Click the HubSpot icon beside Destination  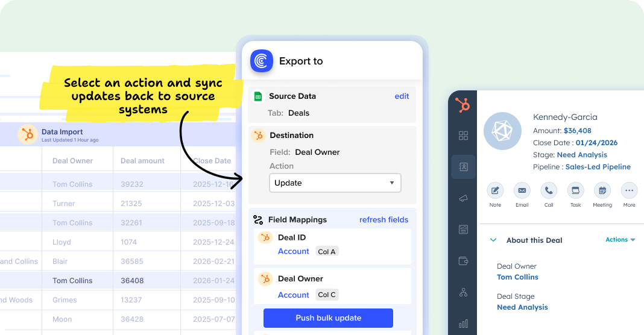pyautogui.click(x=258, y=136)
